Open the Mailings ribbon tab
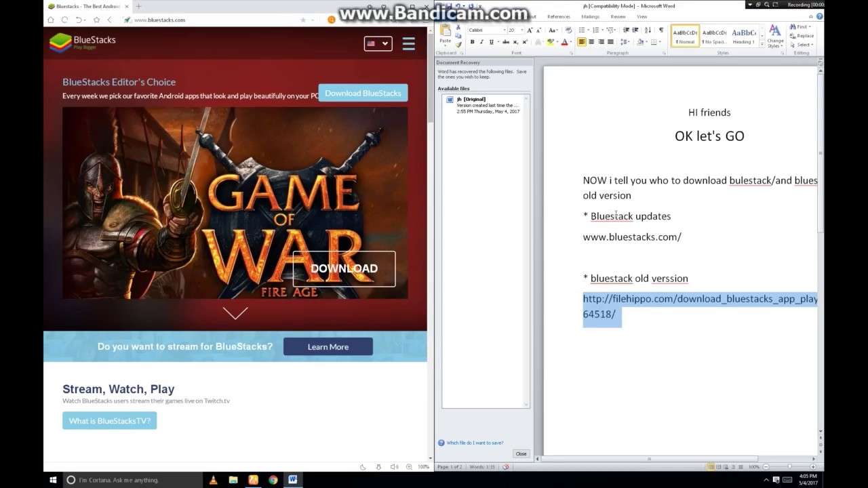 point(590,16)
